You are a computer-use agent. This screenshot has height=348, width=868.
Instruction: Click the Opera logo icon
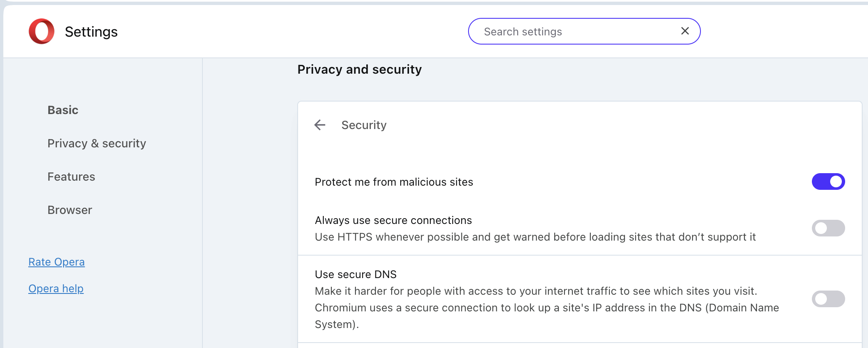42,31
